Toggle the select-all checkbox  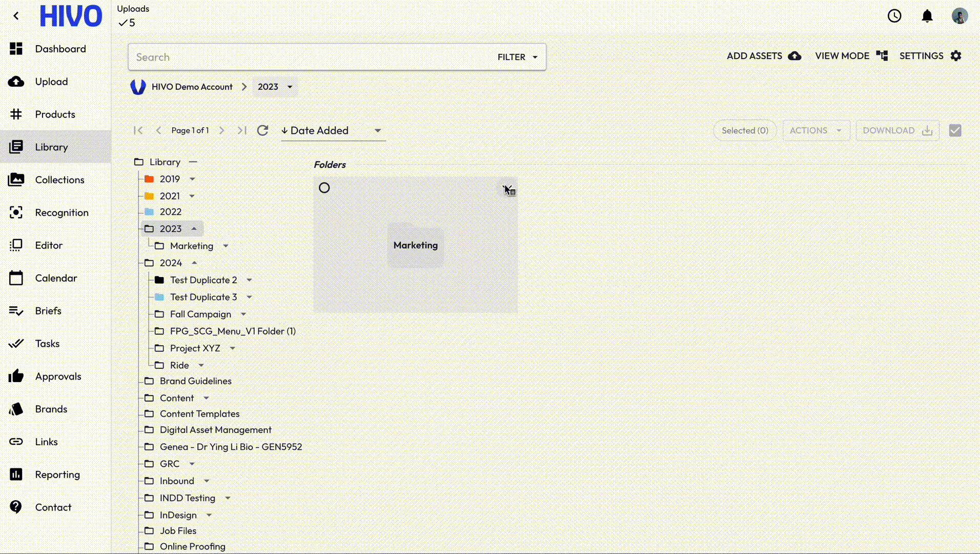pyautogui.click(x=955, y=130)
